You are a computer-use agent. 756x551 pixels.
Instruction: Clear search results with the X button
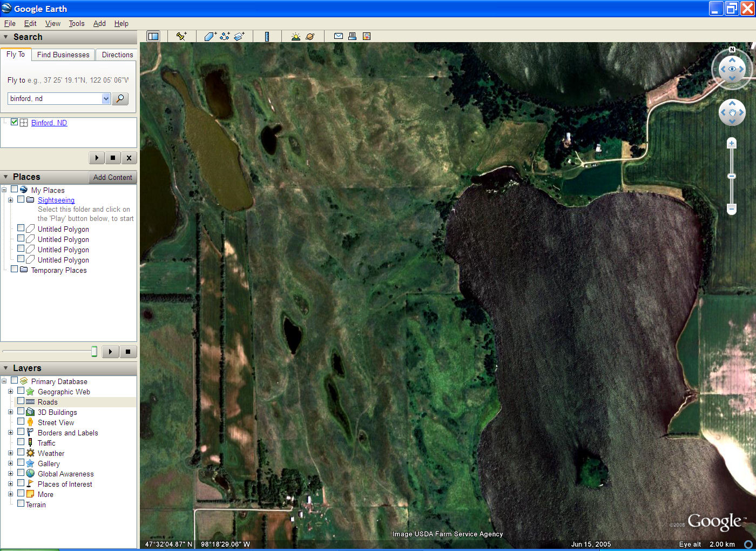coord(129,158)
